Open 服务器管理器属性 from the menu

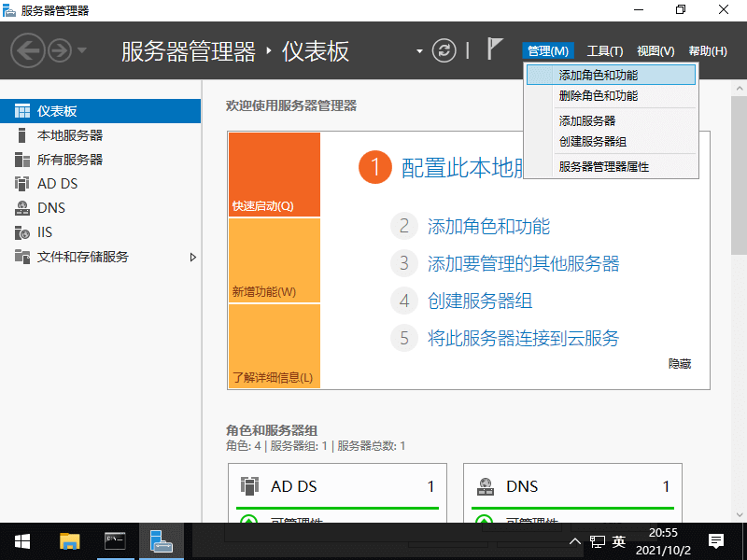coord(611,167)
